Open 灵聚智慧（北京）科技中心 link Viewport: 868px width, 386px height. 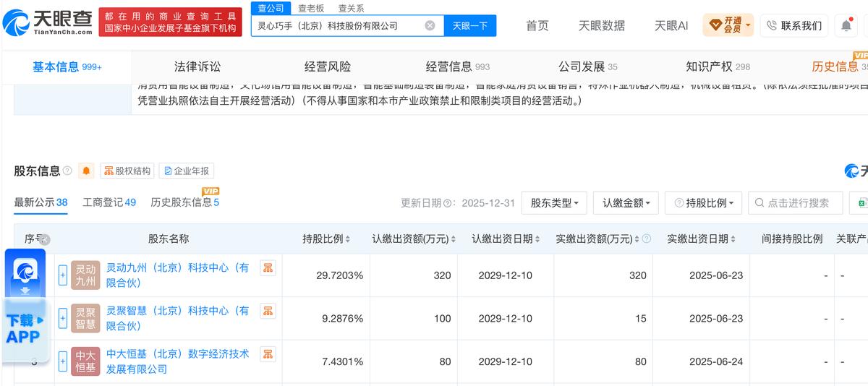[178, 319]
